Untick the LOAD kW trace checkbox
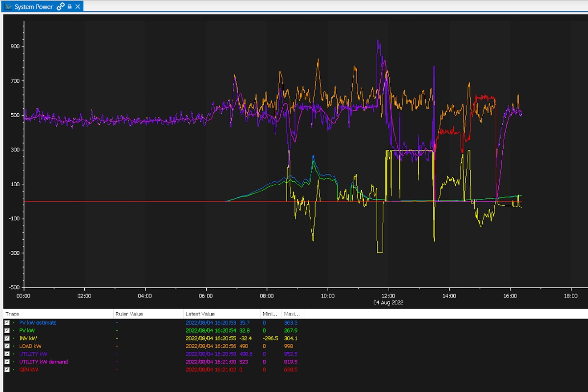The height and width of the screenshot is (392, 588). (x=7, y=346)
